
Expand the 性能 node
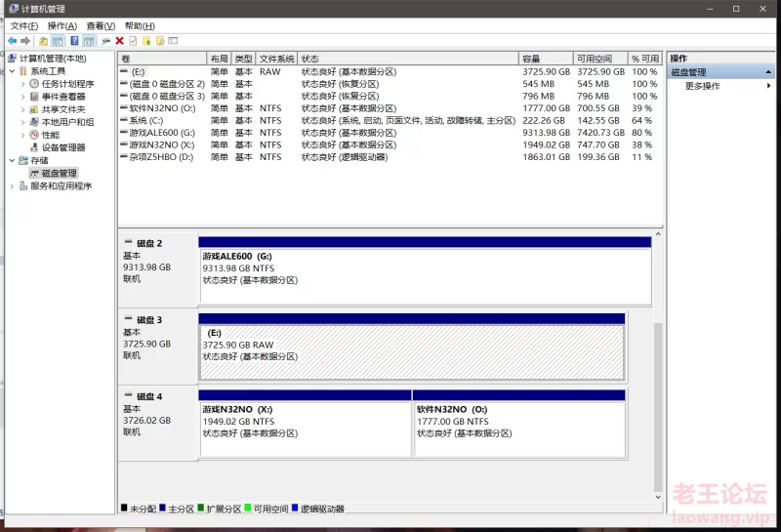click(22, 135)
